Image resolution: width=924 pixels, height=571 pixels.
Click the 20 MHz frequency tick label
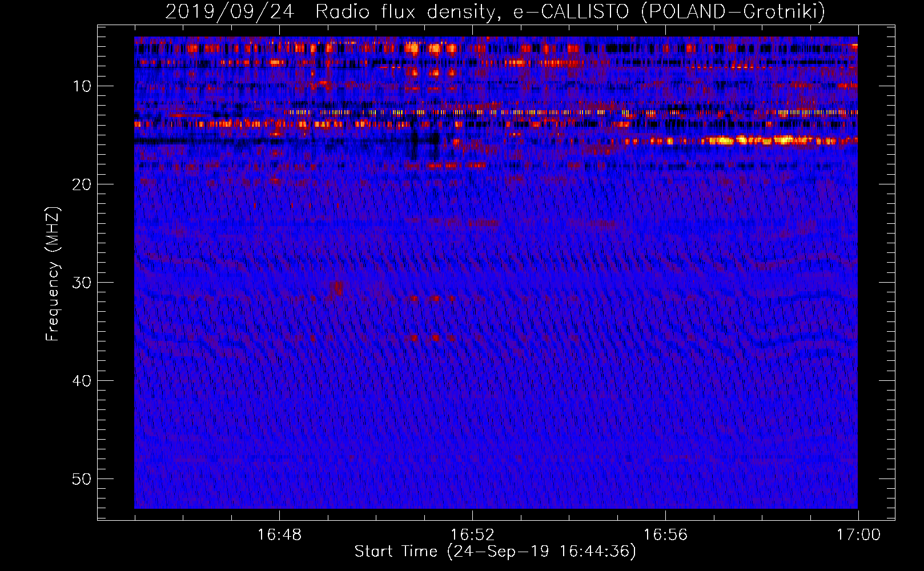pos(82,184)
